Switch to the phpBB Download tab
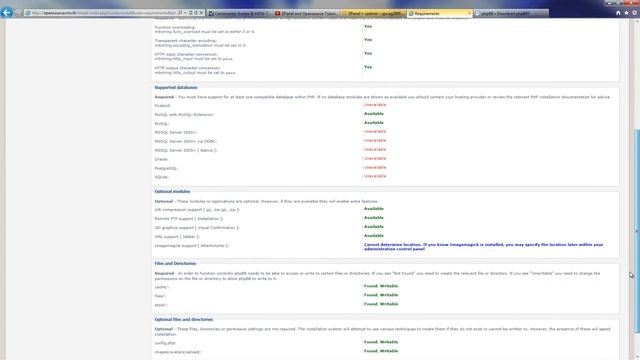The height and width of the screenshot is (360, 640). coord(511,13)
